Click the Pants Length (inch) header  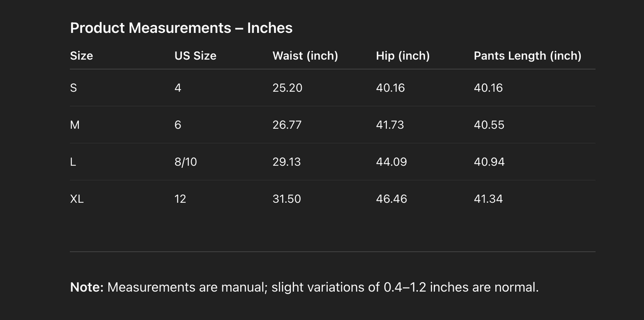tap(527, 56)
